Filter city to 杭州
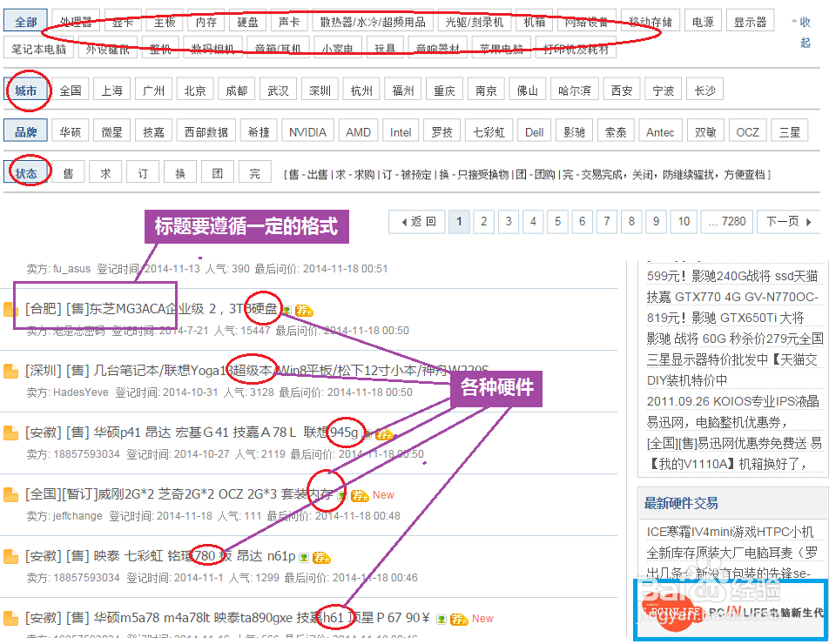This screenshot has height=644, width=829. coord(361,91)
